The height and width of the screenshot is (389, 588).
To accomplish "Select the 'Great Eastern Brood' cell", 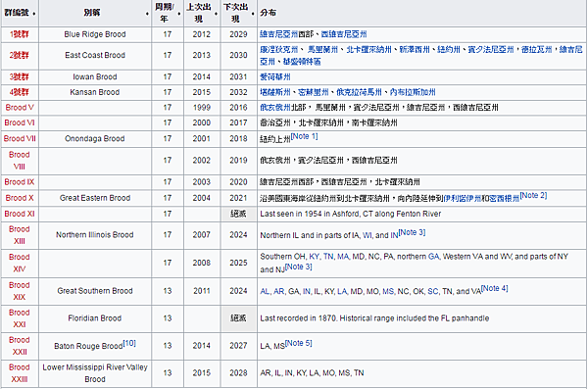I will point(95,198).
